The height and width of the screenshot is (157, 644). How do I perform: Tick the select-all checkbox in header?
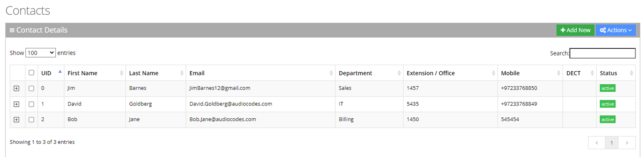(31, 73)
